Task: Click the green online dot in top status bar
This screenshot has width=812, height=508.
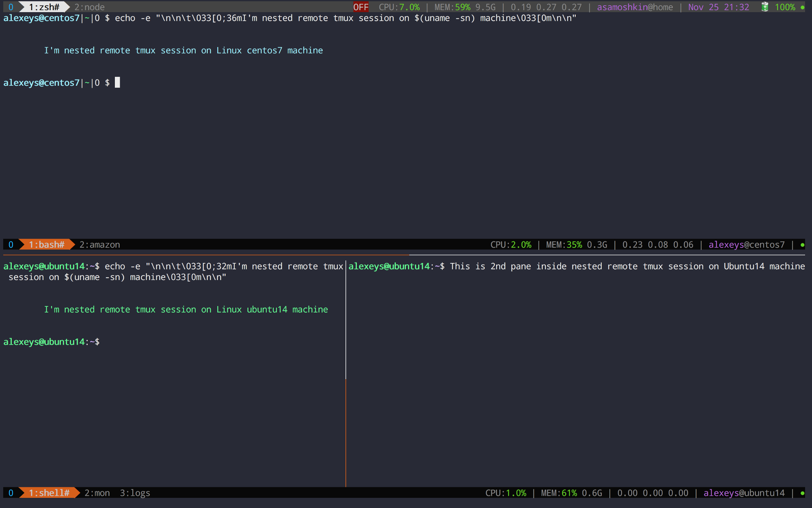Action: point(802,7)
